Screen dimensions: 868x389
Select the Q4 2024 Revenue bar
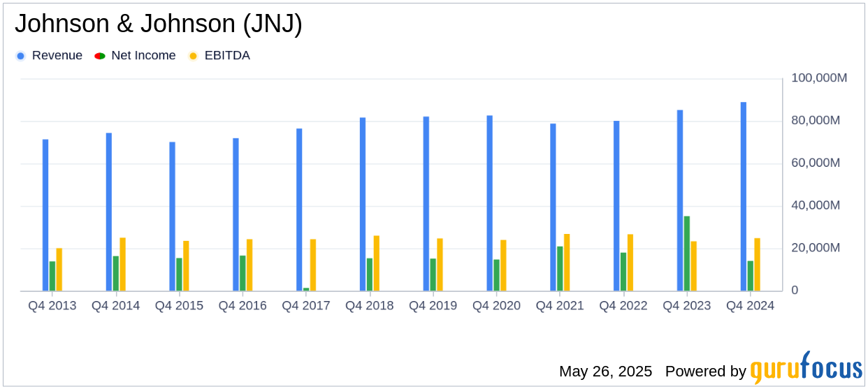pyautogui.click(x=744, y=196)
